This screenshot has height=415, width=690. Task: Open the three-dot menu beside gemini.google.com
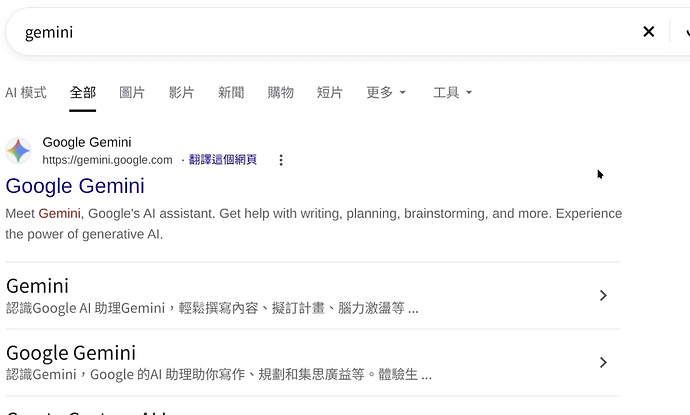(281, 160)
